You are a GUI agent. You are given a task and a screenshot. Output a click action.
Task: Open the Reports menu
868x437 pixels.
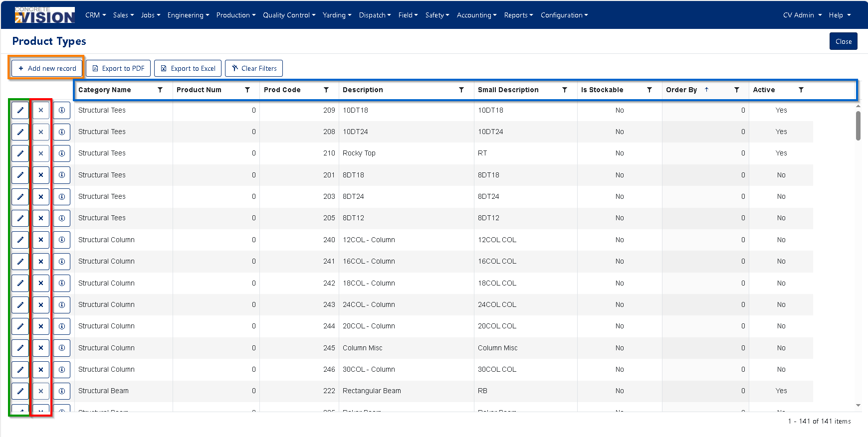pyautogui.click(x=519, y=15)
